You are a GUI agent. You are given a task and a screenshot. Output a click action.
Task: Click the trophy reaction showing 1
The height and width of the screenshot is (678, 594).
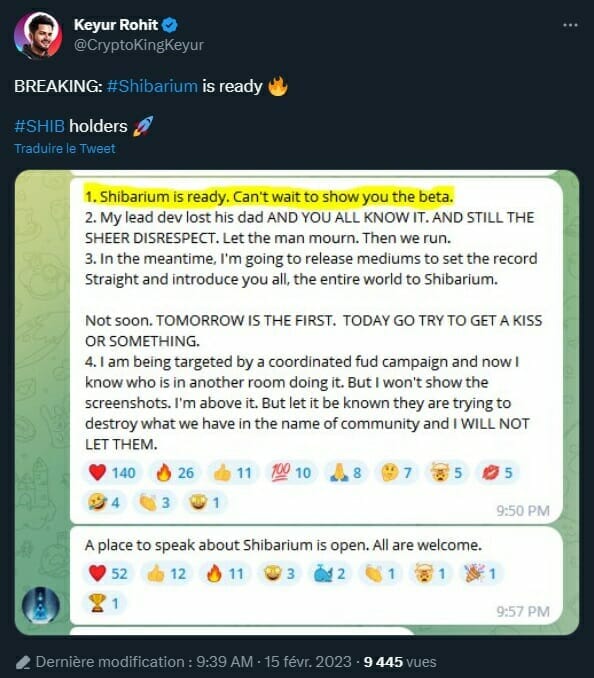coord(104,603)
